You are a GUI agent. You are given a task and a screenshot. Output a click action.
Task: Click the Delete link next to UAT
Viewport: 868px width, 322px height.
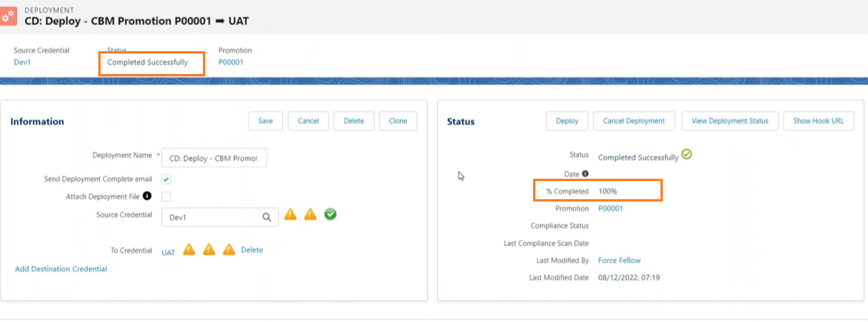[252, 250]
